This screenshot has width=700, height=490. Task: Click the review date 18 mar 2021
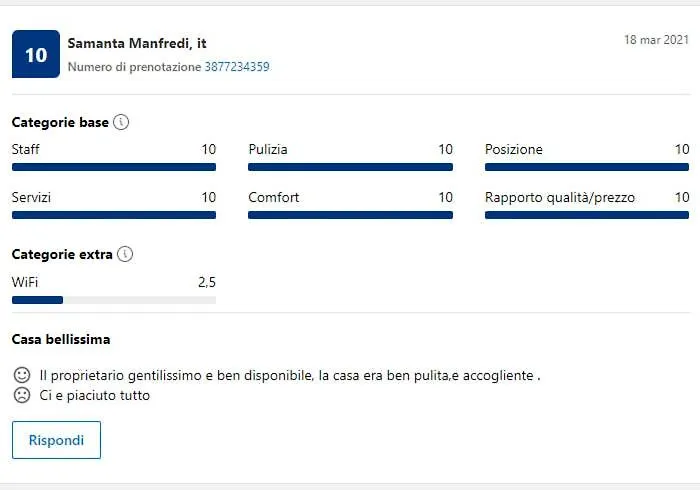pyautogui.click(x=656, y=40)
